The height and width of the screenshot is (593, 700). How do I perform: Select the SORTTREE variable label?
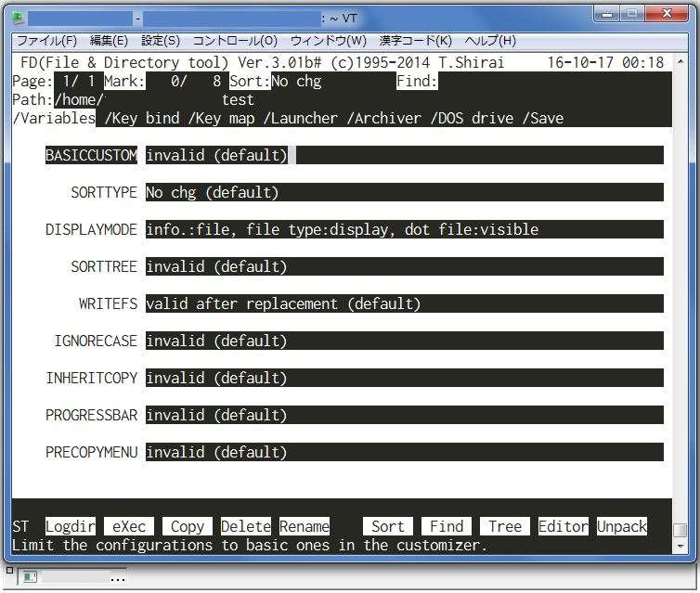pyautogui.click(x=104, y=266)
